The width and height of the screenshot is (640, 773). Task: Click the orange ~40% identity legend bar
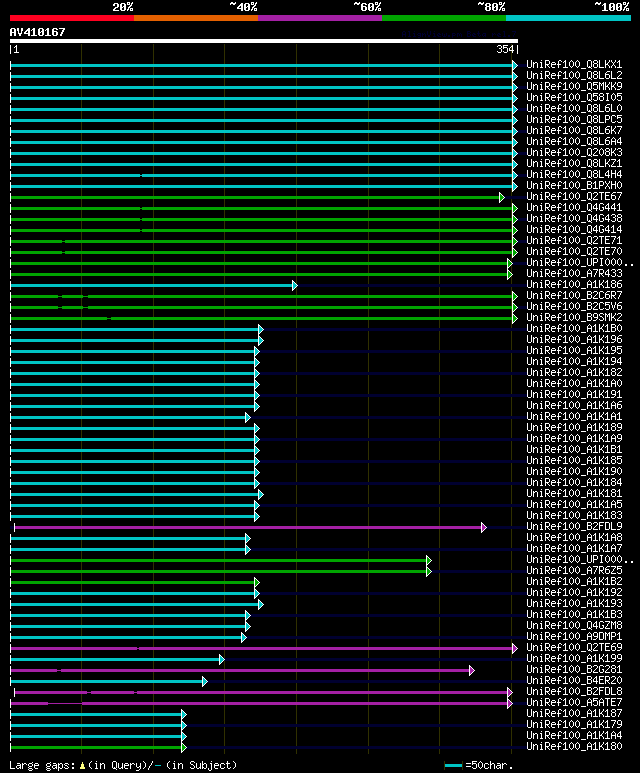[196, 18]
